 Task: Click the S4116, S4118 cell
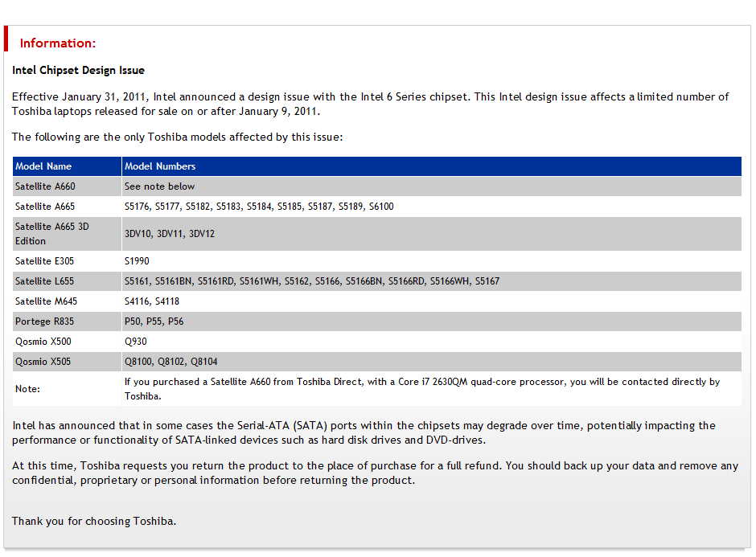tap(432, 301)
